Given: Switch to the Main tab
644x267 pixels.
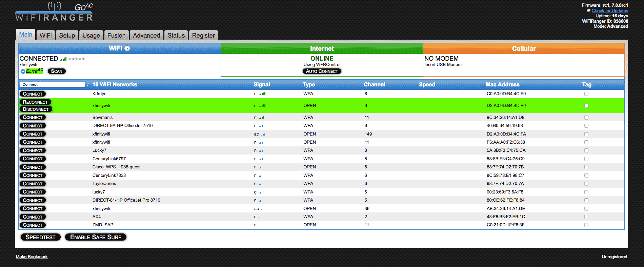Looking at the screenshot, I should 26,35.
